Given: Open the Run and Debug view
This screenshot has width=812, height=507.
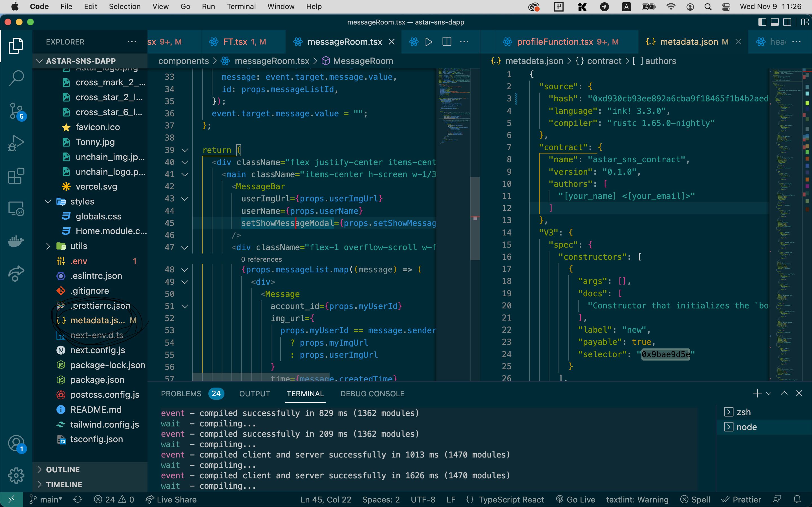Looking at the screenshot, I should tap(16, 144).
